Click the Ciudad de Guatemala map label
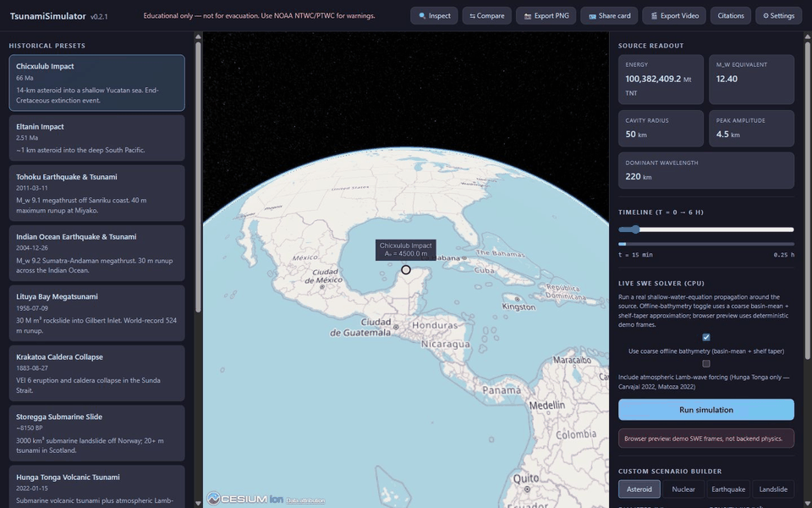The image size is (812, 508). pos(360,328)
